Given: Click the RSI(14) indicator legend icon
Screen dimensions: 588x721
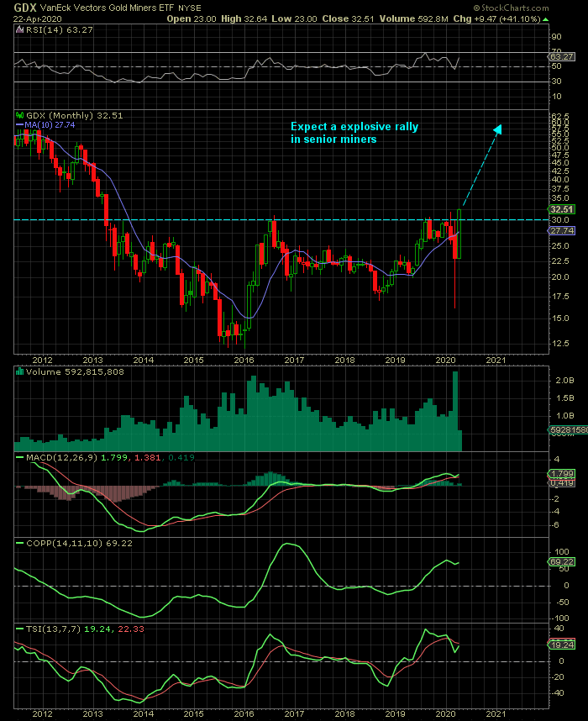Looking at the screenshot, I should (19, 30).
